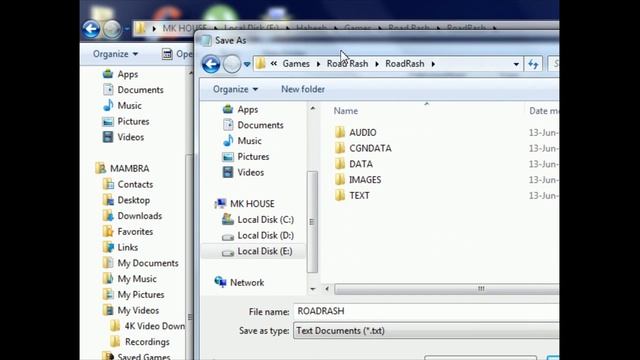Select RoadRash in Save As breadcrumb
The width and height of the screenshot is (640, 360).
(x=404, y=64)
